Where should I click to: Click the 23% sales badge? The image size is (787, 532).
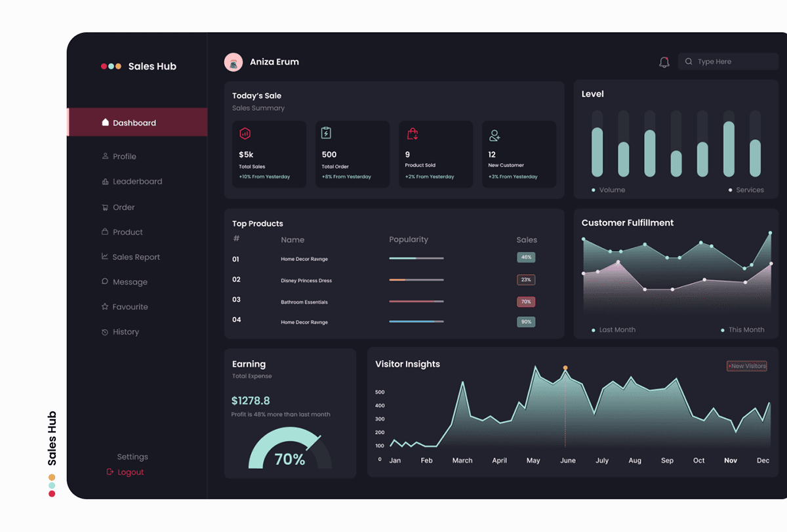526,279
